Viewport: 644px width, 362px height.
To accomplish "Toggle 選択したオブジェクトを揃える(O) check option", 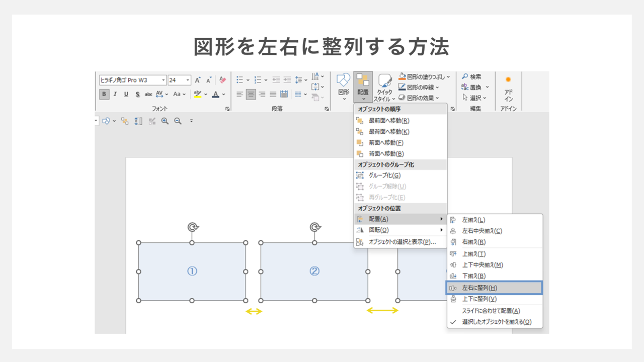I will pos(495,322).
